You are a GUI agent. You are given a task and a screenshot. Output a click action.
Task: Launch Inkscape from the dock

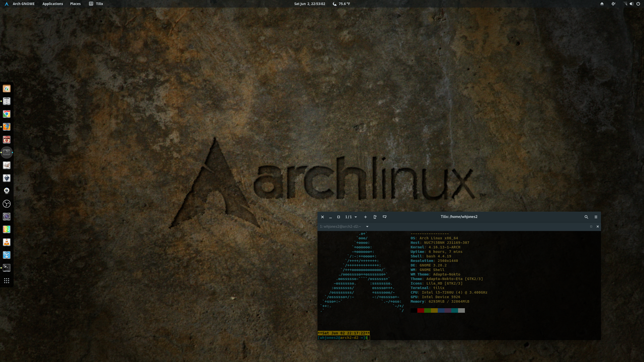coord(7,178)
